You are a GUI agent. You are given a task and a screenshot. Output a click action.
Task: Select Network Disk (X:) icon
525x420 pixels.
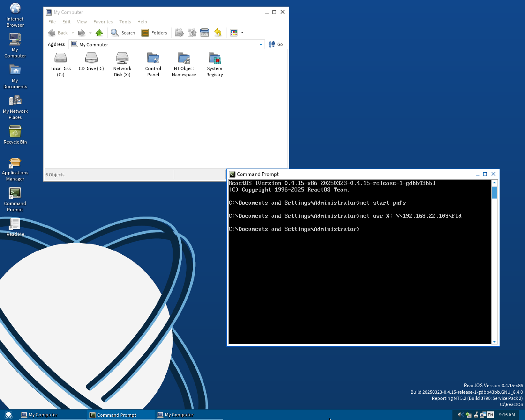click(122, 64)
